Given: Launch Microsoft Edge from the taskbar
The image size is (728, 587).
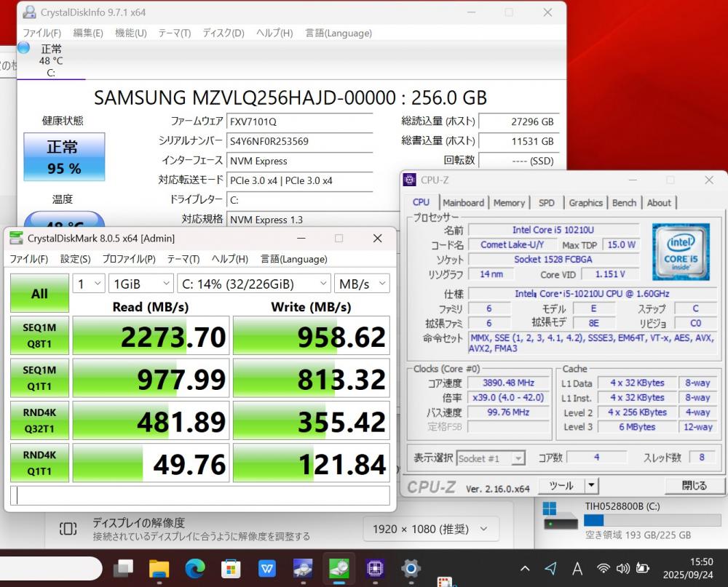Looking at the screenshot, I should pos(194,568).
